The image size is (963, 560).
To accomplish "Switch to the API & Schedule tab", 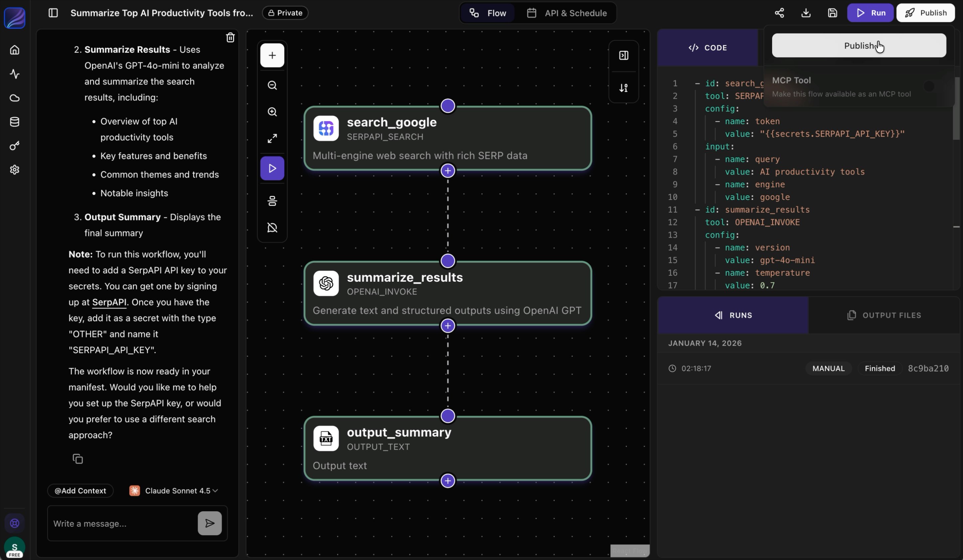I will (x=567, y=13).
